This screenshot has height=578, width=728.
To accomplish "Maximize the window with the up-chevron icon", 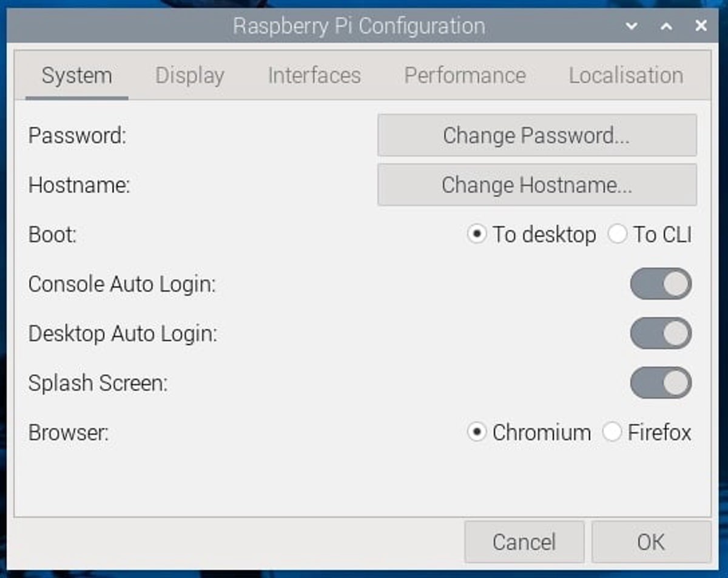I will (x=666, y=26).
